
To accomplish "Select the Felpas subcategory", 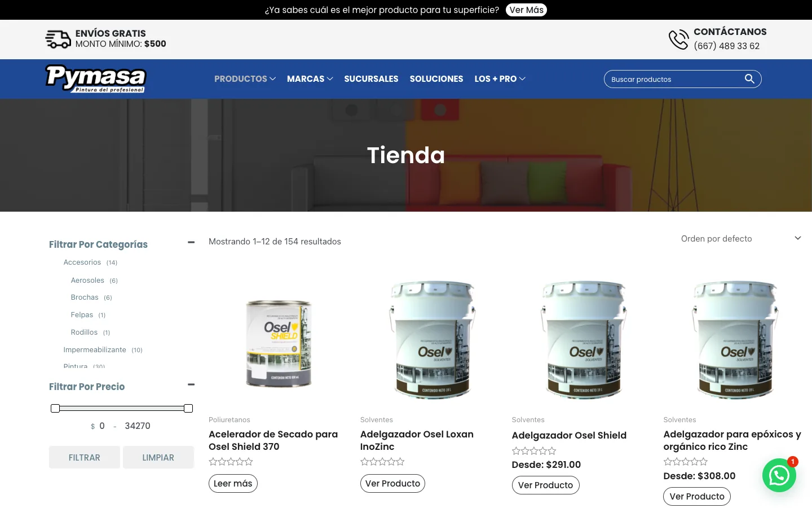I will click(82, 315).
